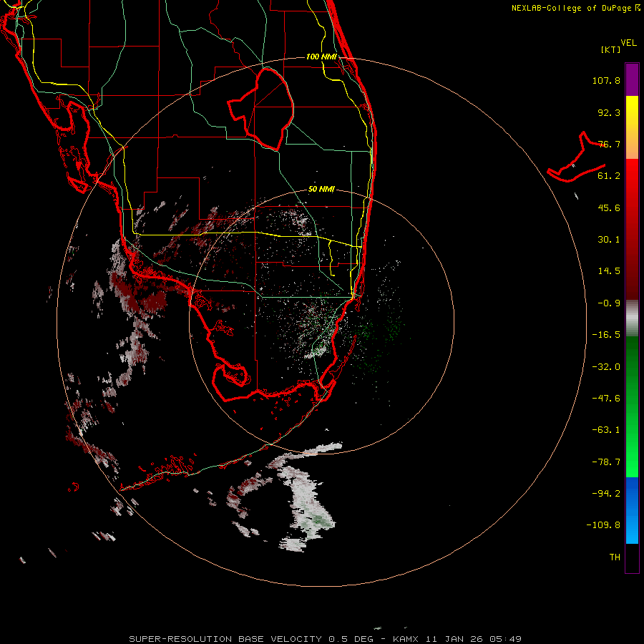Click the [KT] units label
The width and height of the screenshot is (644, 644).
pyautogui.click(x=611, y=49)
